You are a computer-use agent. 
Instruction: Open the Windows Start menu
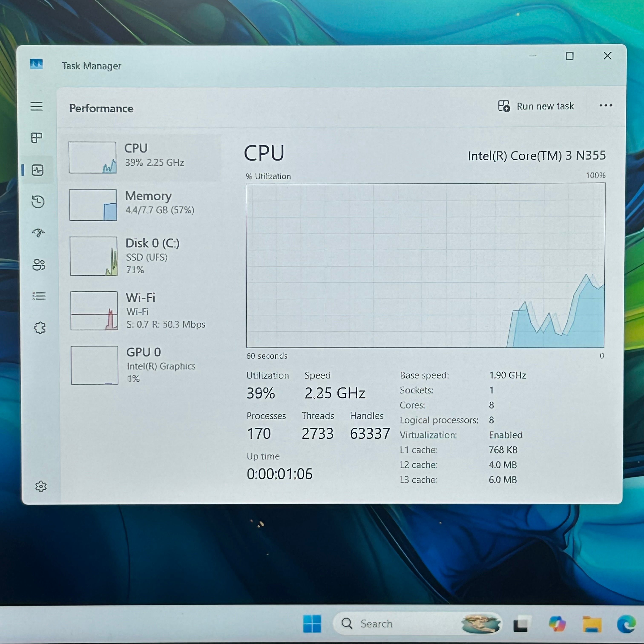(x=312, y=623)
